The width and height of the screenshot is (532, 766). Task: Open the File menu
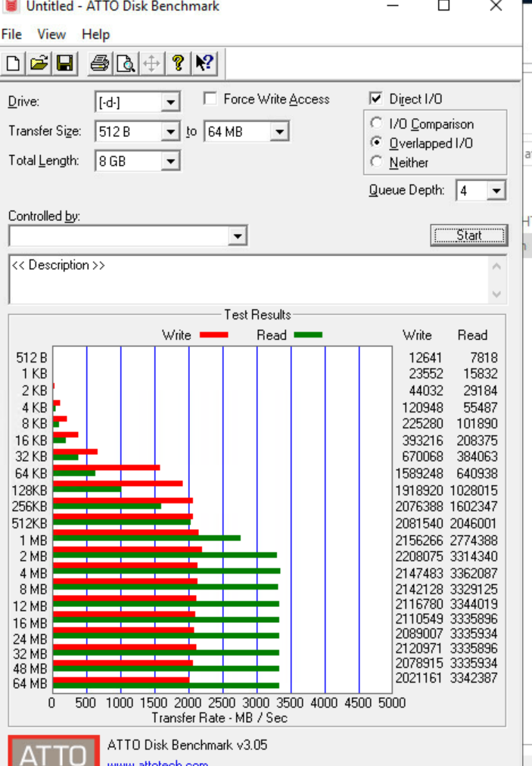[11, 34]
